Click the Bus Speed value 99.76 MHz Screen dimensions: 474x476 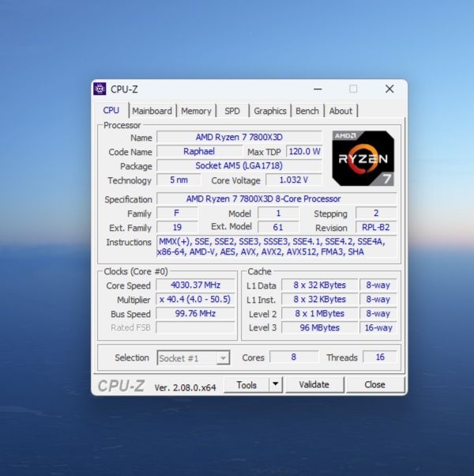point(195,314)
